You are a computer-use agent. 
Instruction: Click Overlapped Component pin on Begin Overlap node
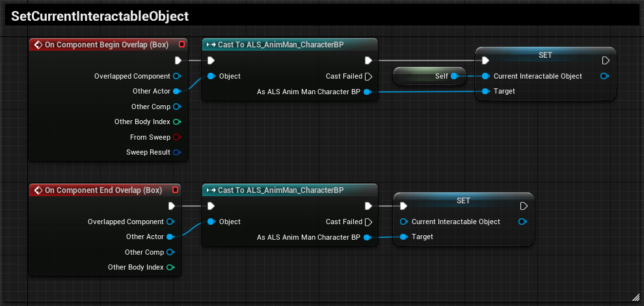coord(176,76)
